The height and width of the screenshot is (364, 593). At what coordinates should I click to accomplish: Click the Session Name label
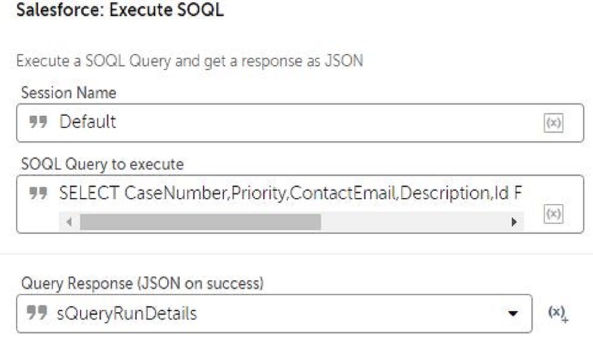(x=69, y=93)
